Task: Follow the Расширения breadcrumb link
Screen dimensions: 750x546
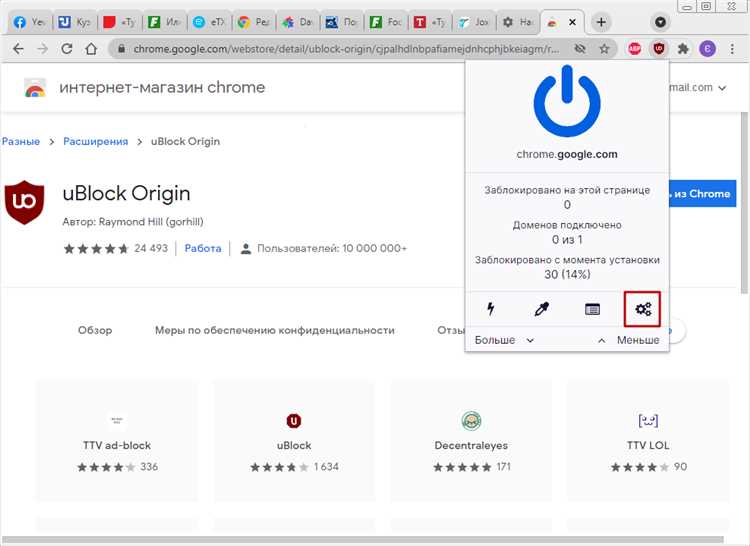Action: pyautogui.click(x=96, y=142)
